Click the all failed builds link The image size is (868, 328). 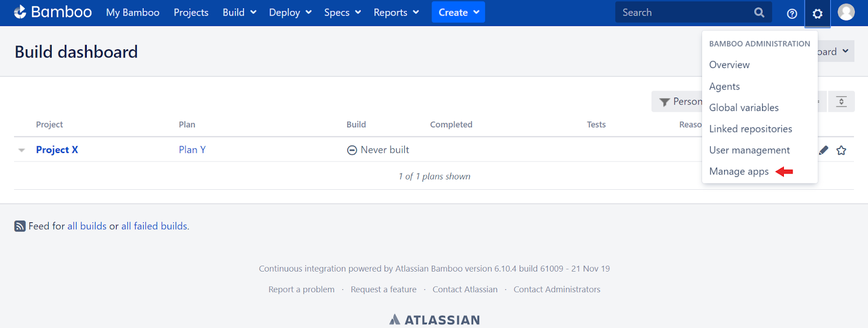click(x=154, y=226)
